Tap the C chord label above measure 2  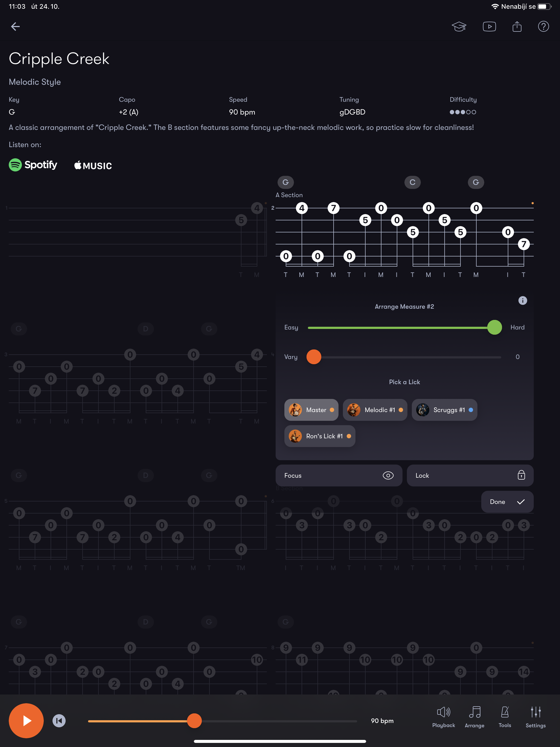click(412, 182)
